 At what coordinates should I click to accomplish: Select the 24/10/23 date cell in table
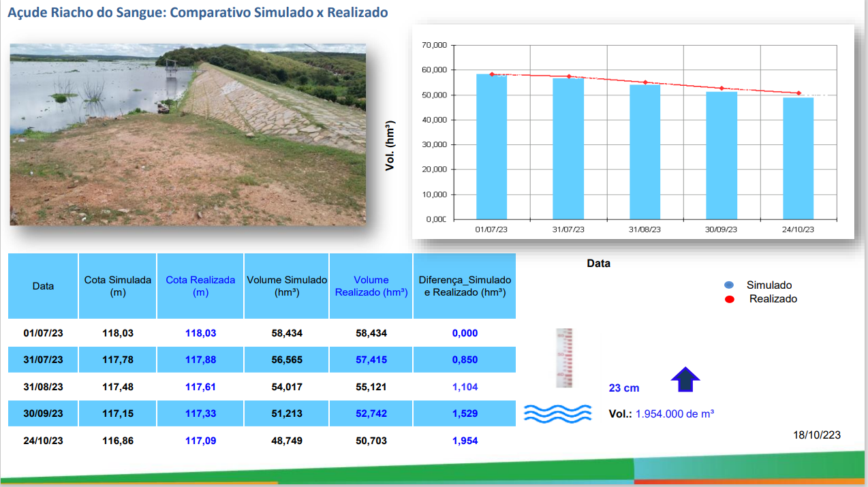pos(43,441)
